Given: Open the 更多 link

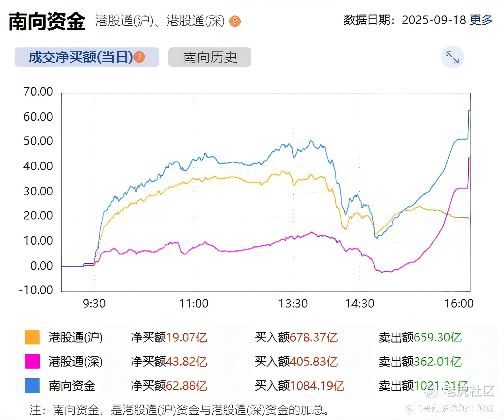Looking at the screenshot, I should pyautogui.click(x=481, y=20).
